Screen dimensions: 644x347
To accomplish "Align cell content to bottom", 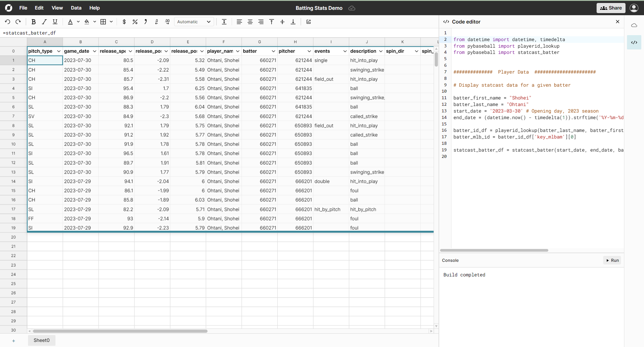I will (x=293, y=22).
